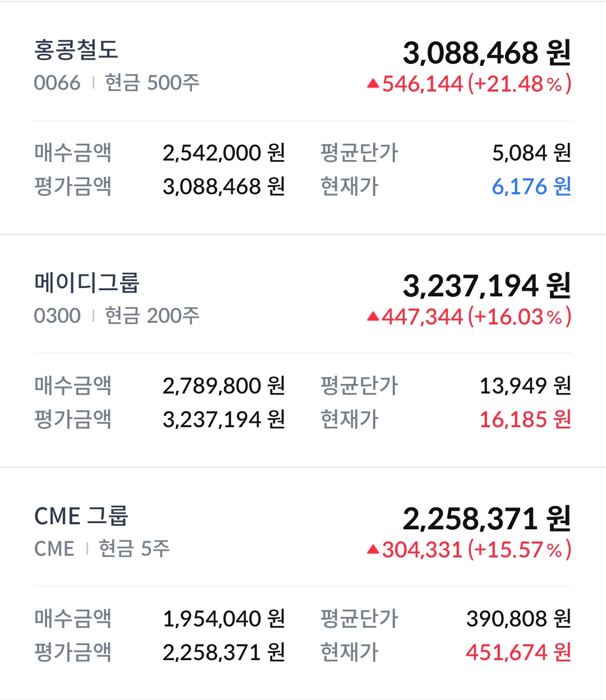Tap the red current price 16,185 원
Screen dimensions: 606x700
(x=525, y=419)
